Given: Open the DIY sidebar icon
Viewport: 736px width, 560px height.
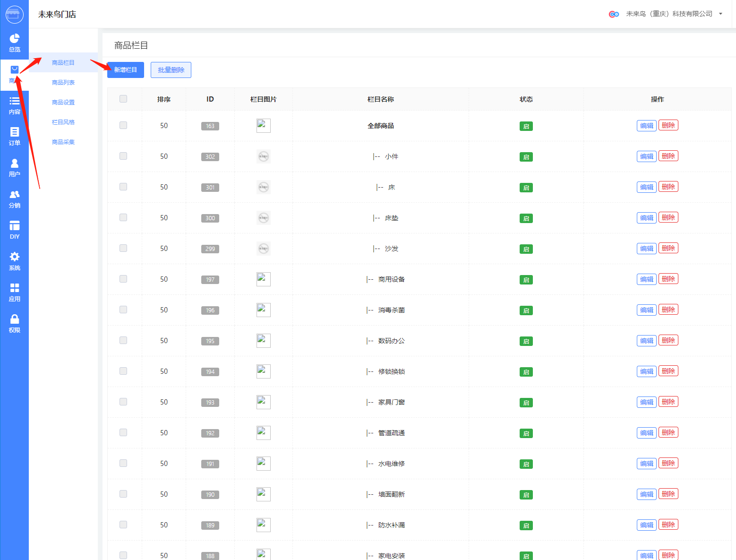Looking at the screenshot, I should (14, 230).
